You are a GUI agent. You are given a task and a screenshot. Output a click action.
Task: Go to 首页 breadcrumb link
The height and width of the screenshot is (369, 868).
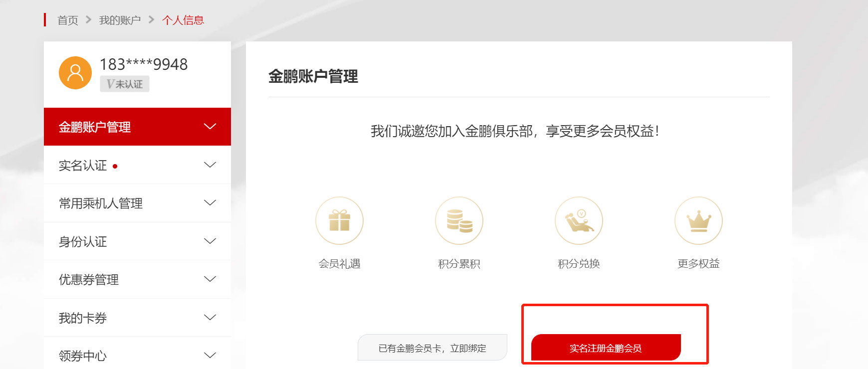pos(68,20)
